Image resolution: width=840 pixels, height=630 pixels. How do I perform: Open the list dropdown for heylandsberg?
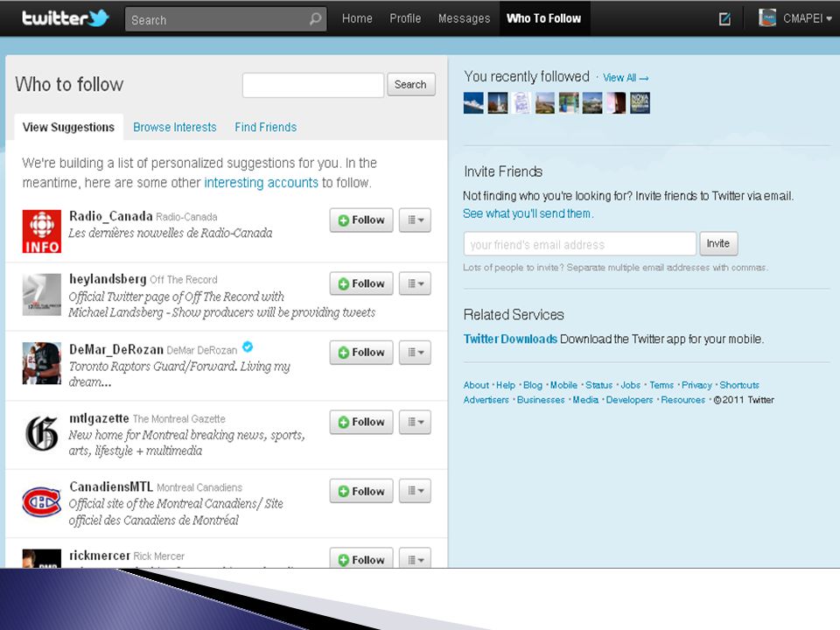point(415,283)
